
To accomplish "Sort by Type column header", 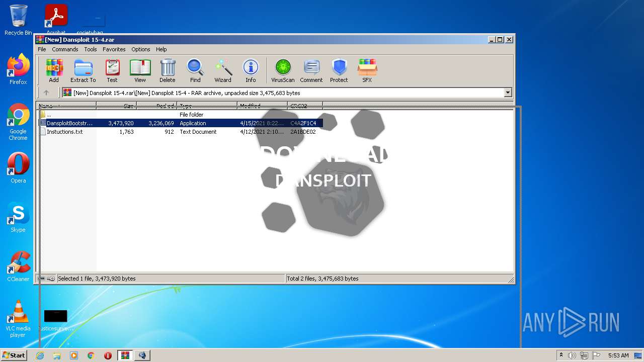I will (x=207, y=106).
